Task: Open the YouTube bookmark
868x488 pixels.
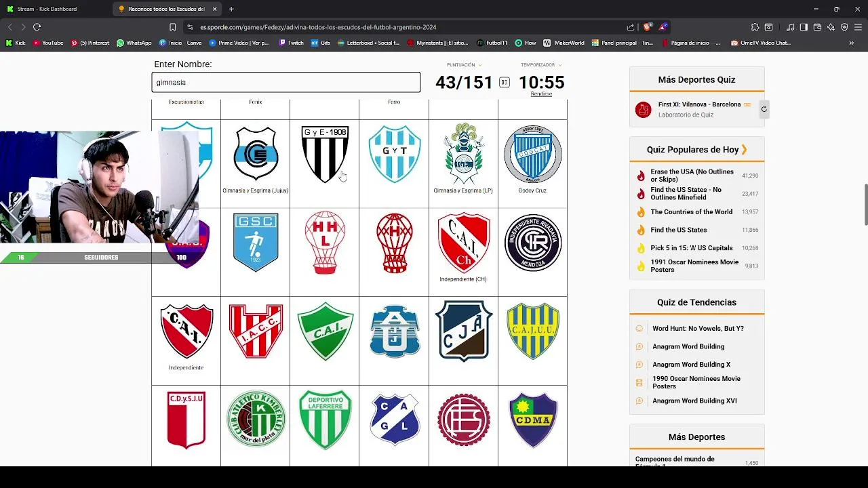Action: pos(47,43)
